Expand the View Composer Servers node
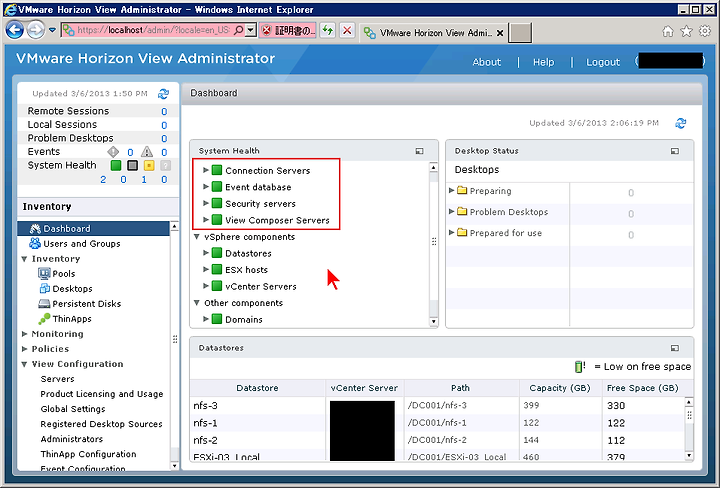Image resolution: width=720 pixels, height=488 pixels. pos(206,220)
